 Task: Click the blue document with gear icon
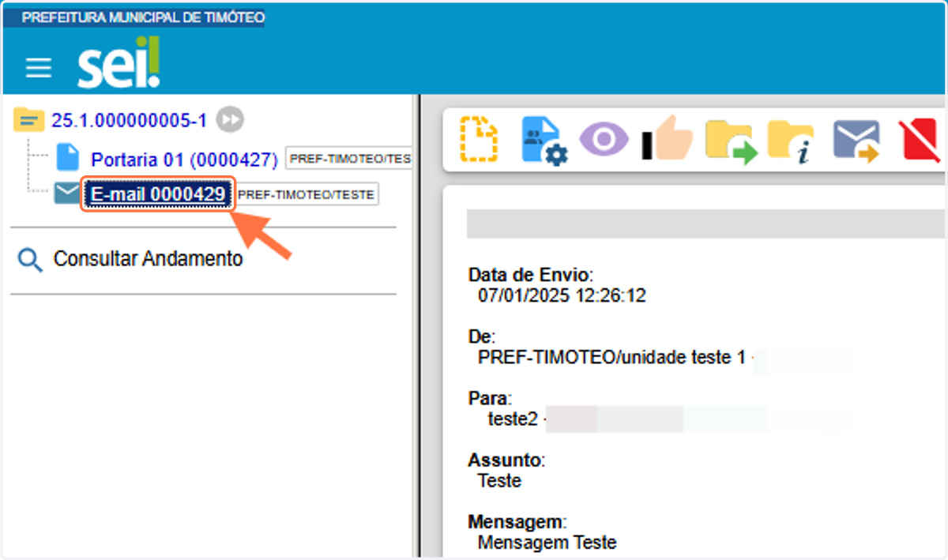click(x=544, y=141)
